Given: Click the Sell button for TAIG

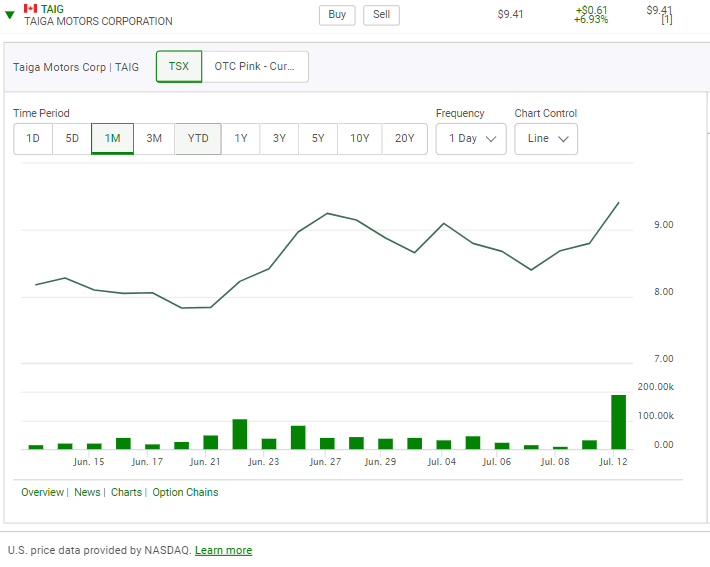Looking at the screenshot, I should (x=381, y=15).
